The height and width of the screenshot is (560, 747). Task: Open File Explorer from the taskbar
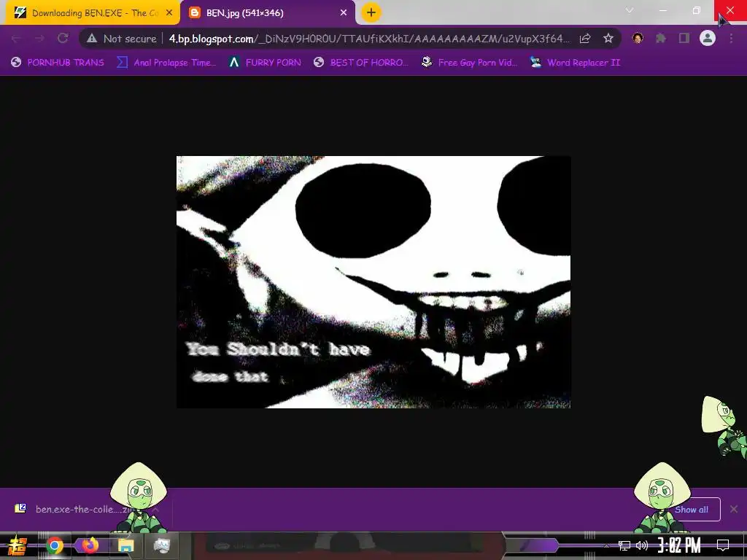[126, 545]
